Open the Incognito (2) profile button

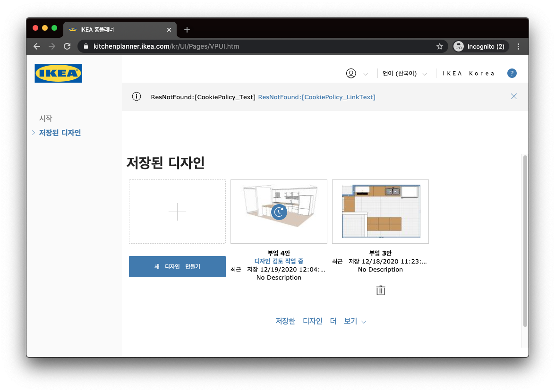[x=481, y=46]
